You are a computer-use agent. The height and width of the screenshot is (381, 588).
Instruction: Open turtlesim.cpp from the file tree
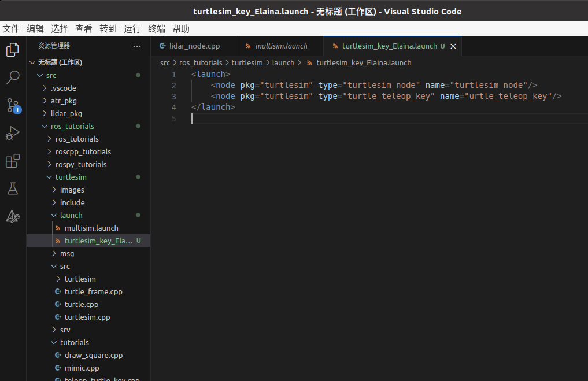pos(88,317)
